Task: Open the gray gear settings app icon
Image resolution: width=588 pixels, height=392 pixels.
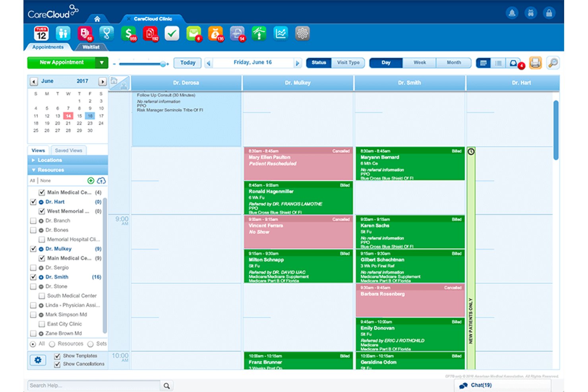Action: click(302, 33)
